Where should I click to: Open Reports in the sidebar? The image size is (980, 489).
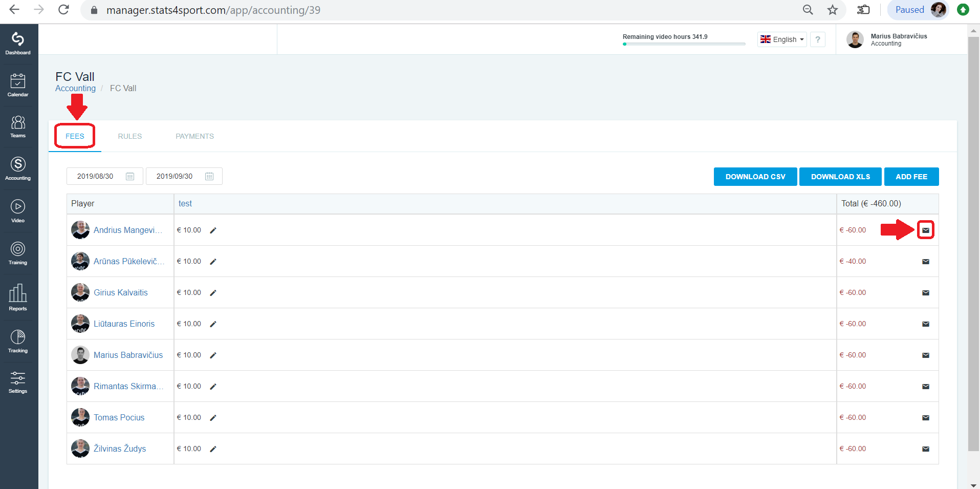click(x=18, y=297)
